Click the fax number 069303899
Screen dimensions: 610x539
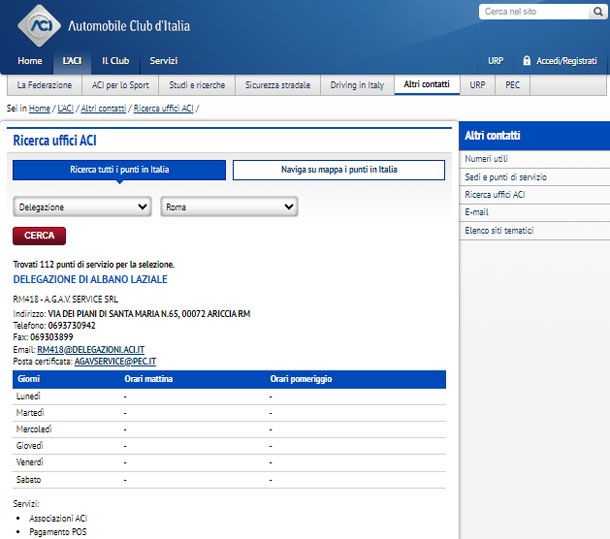[52, 337]
